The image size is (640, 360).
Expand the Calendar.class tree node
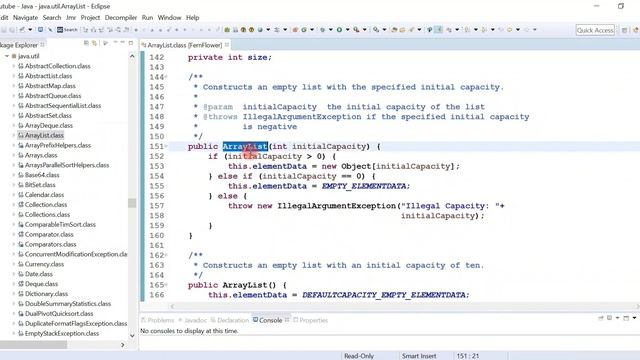pos(14,195)
